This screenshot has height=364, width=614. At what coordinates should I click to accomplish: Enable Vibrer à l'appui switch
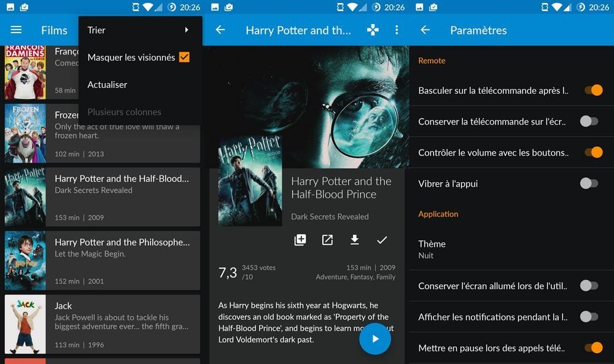pyautogui.click(x=589, y=183)
